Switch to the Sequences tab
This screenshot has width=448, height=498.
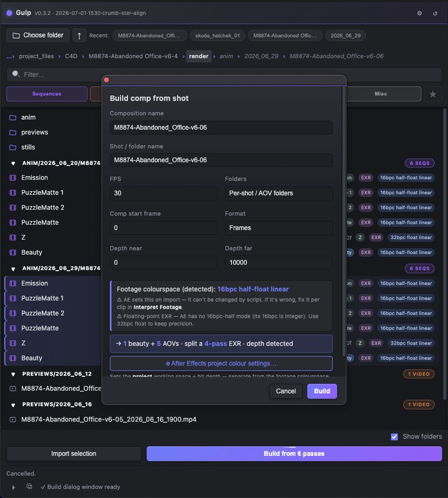pos(46,94)
